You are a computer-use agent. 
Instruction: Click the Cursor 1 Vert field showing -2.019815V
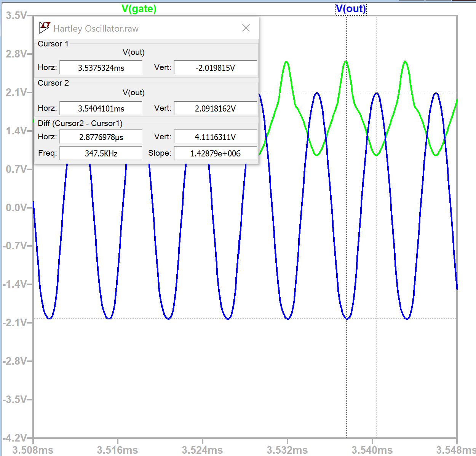tap(215, 67)
